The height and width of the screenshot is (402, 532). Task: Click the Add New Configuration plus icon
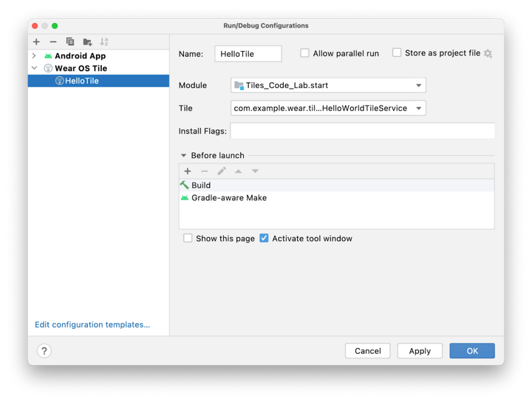click(x=36, y=42)
